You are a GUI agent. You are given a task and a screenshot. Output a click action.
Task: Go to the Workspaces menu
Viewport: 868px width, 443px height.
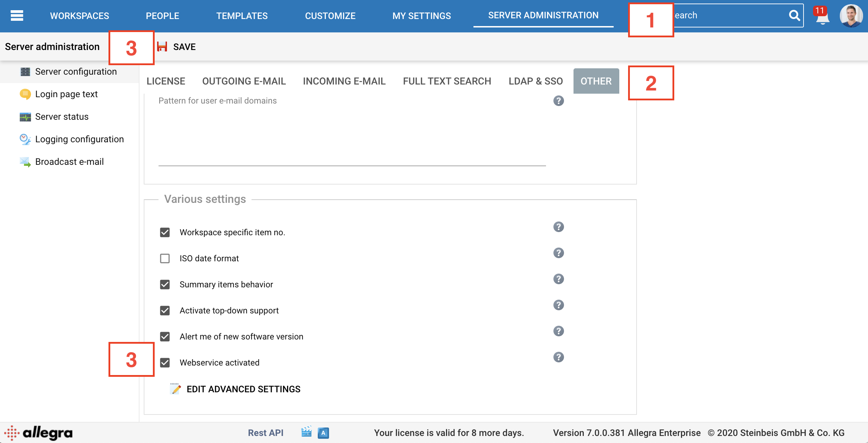80,16
